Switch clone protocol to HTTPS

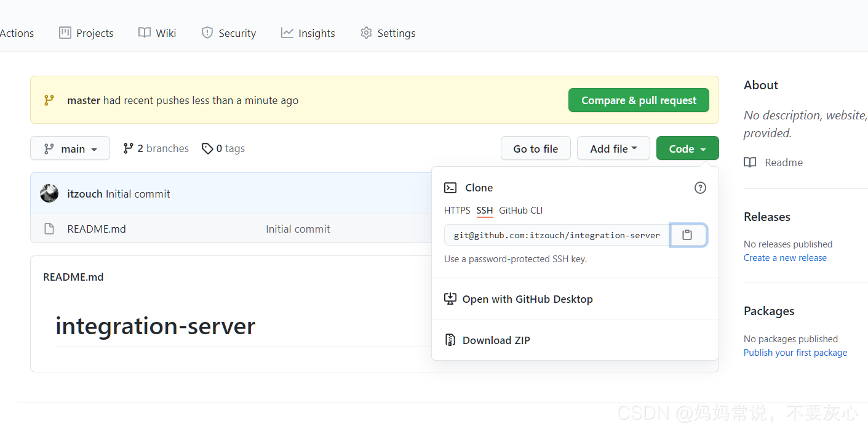click(456, 210)
